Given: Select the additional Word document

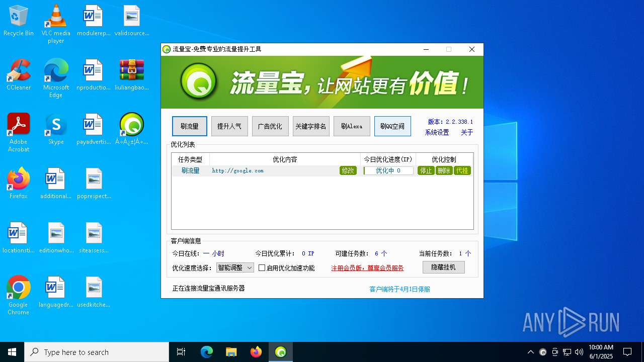Looking at the screenshot, I should click(56, 184).
